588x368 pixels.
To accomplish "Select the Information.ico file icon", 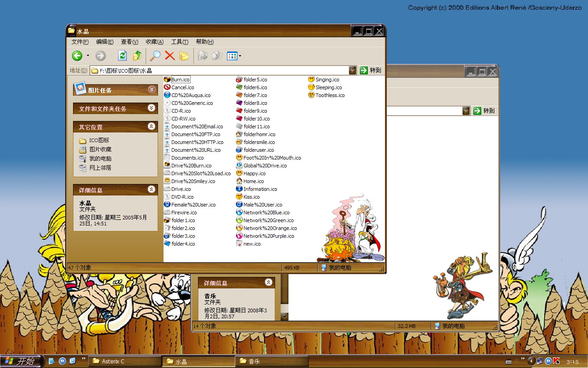I will point(239,189).
